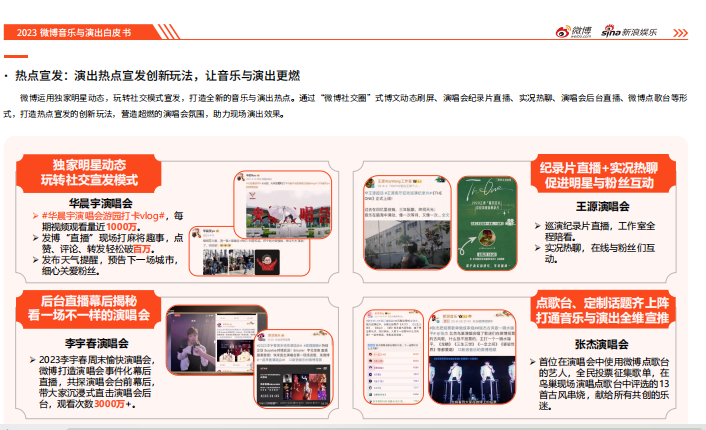Viewport: 706px width, 430px height.
Task: Select the '2023 微博音乐与演出白皮书' title banner
Action: (74, 32)
